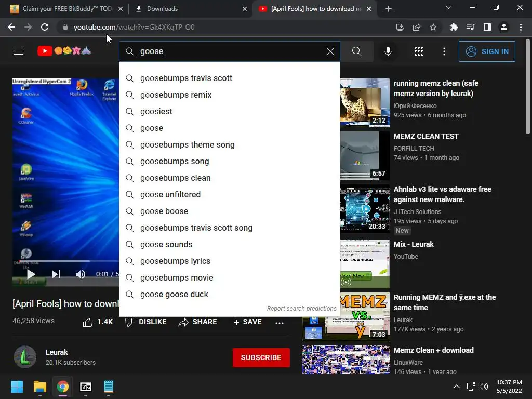Click the SIGN IN button

coord(486,51)
